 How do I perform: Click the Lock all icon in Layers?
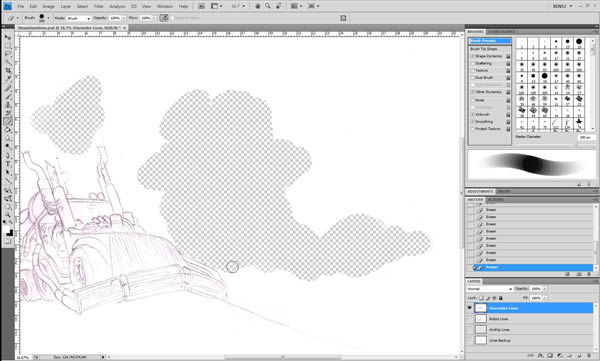(x=501, y=298)
